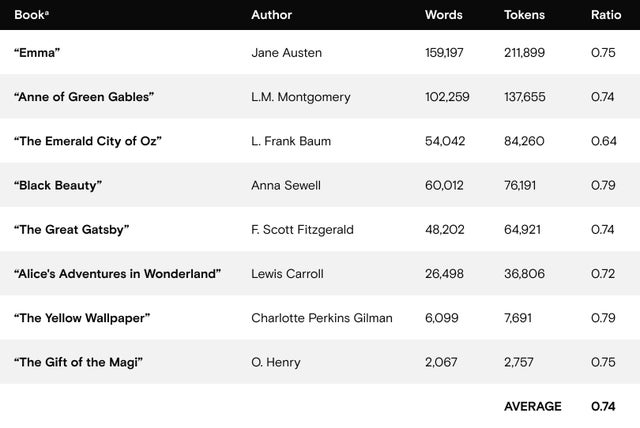This screenshot has height=428, width=640.
Task: Select the word count 159,197
Action: 444,53
